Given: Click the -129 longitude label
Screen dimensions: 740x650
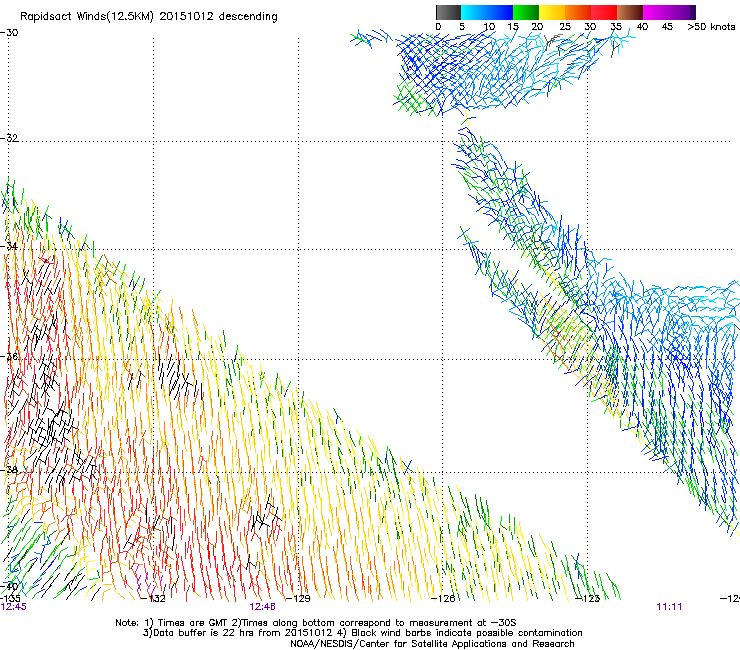Looking at the screenshot, I should [x=298, y=599].
